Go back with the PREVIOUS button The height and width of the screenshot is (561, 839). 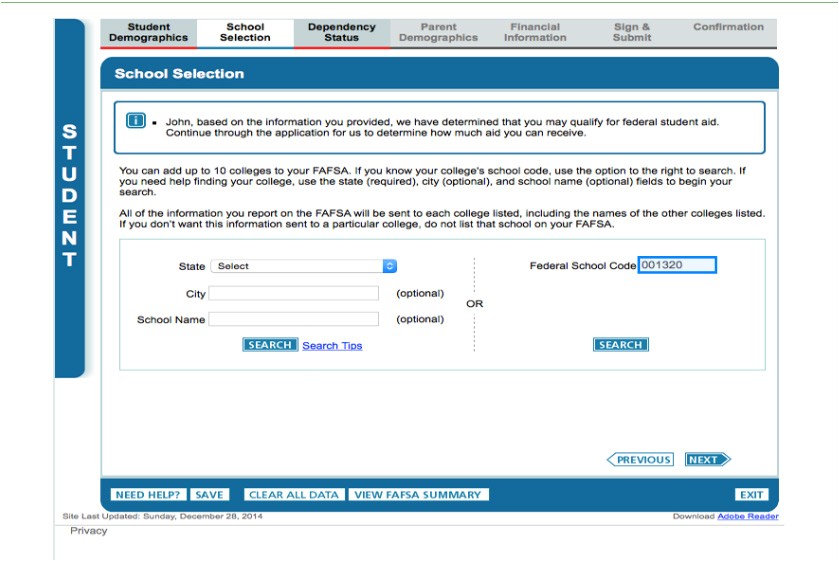click(x=640, y=460)
